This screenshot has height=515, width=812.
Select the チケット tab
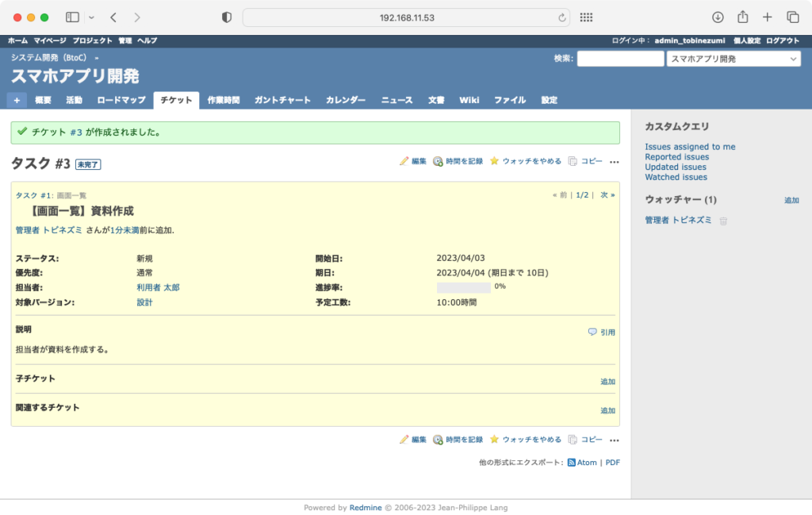click(x=176, y=100)
